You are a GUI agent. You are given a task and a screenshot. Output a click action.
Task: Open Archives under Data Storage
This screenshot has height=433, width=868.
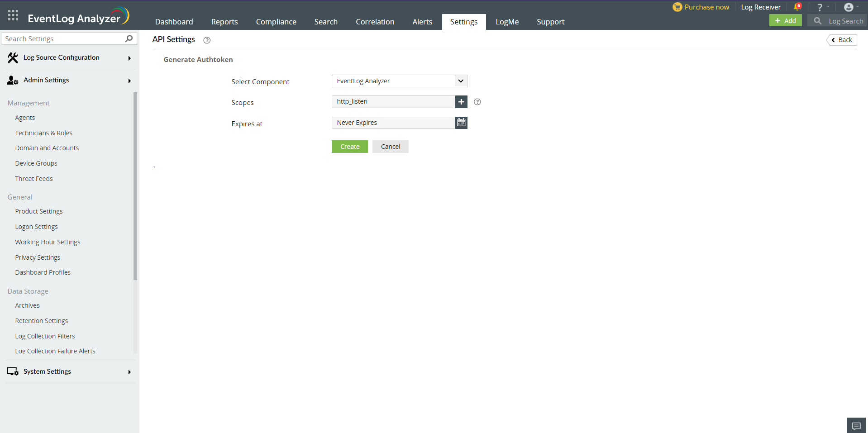27,305
